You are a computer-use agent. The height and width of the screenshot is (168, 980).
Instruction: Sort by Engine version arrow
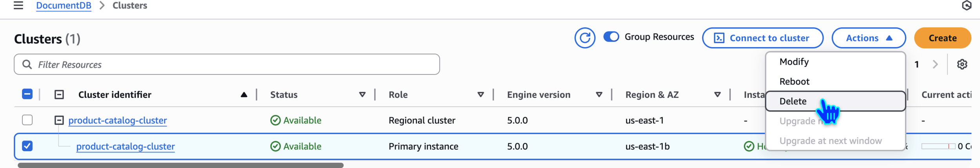click(x=599, y=95)
